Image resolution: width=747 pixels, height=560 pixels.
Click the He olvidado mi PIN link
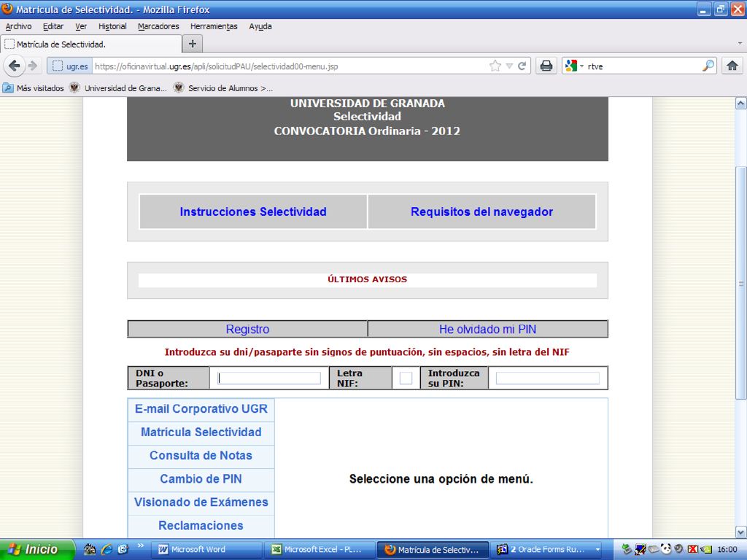(x=487, y=329)
